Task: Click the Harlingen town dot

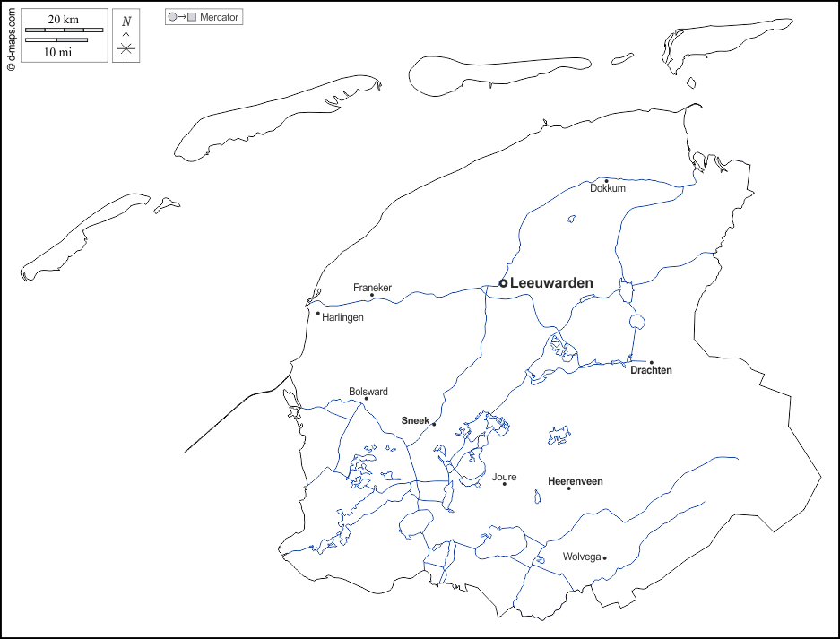Action: pos(317,314)
